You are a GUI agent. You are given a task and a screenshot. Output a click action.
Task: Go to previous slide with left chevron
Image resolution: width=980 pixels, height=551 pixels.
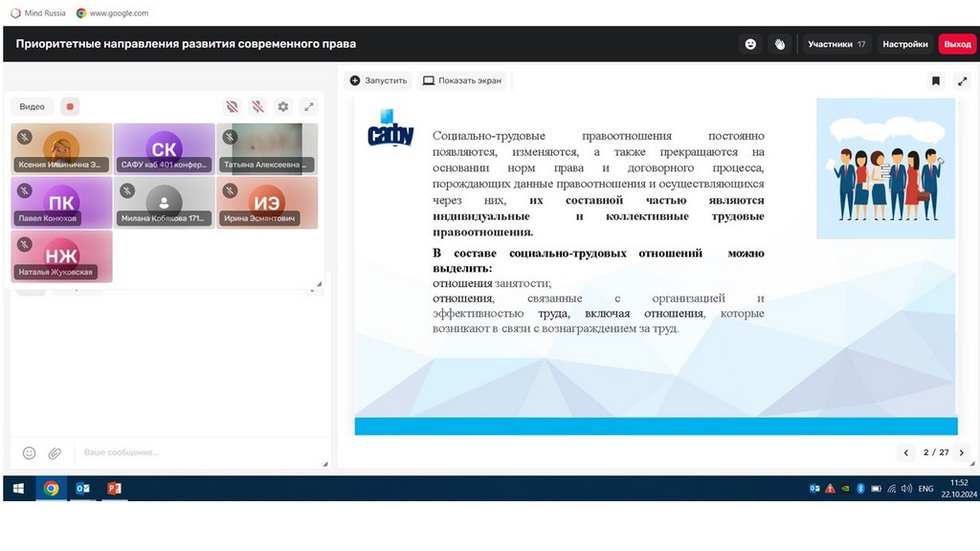[906, 452]
